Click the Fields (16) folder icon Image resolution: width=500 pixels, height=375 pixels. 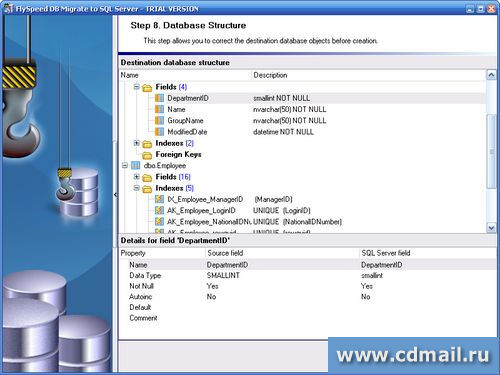pos(147,177)
